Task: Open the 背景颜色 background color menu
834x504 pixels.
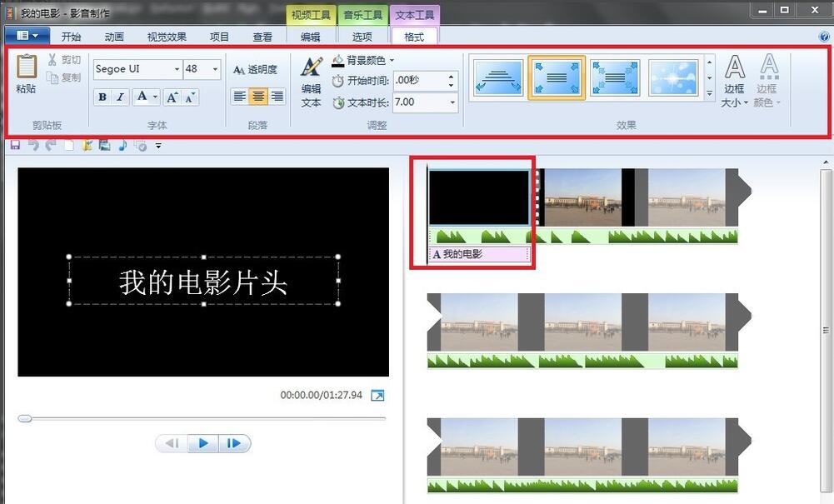Action: coord(363,61)
